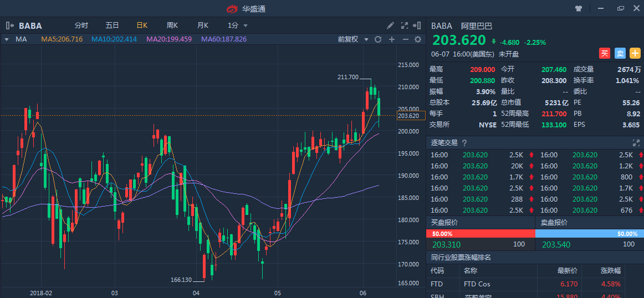
Task: Zoom in the chart with plus
Action: (392, 39)
